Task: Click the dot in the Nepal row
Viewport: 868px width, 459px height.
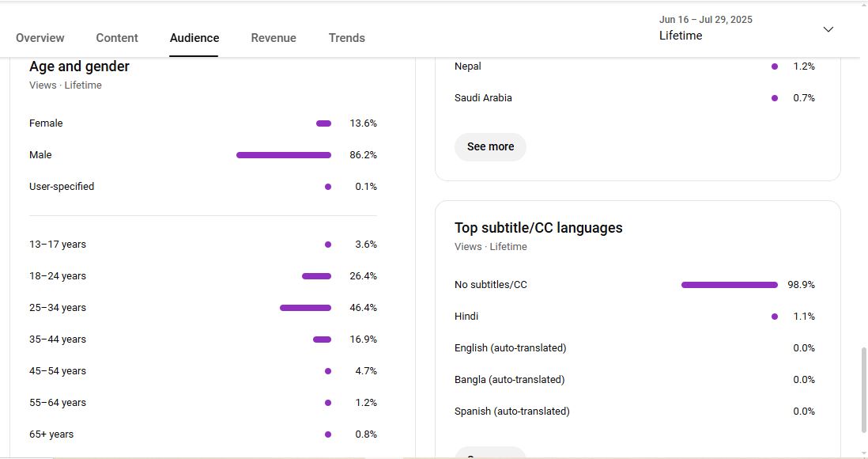Action: [774, 66]
